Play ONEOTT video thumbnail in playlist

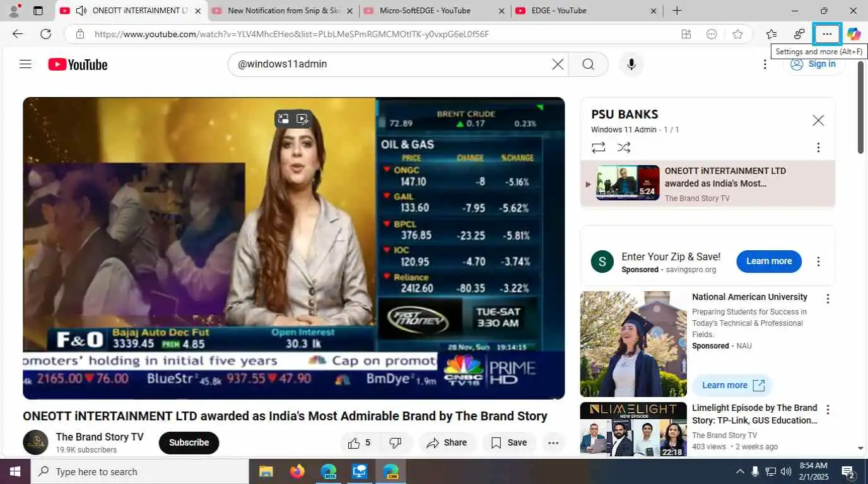pyautogui.click(x=628, y=183)
